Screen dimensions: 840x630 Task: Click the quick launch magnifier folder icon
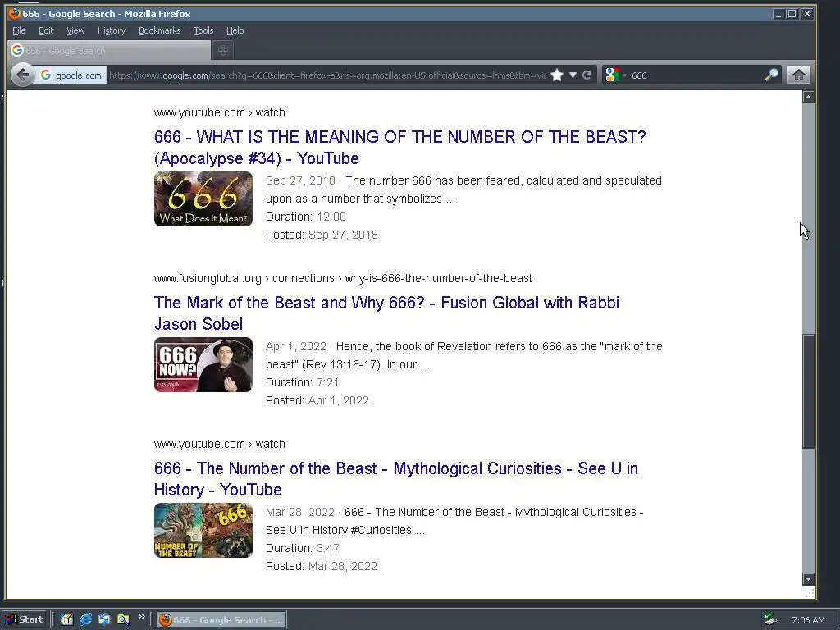tap(123, 619)
